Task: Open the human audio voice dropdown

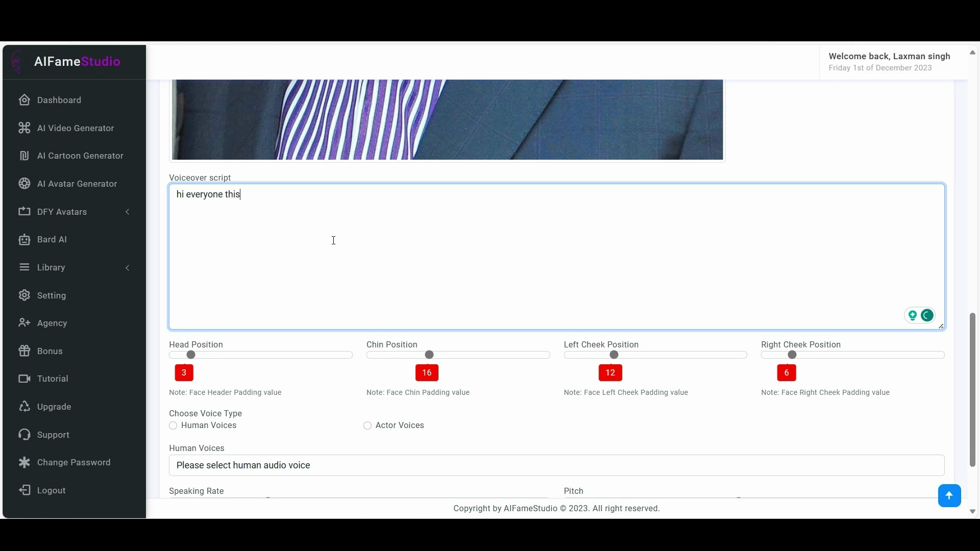Action: tap(556, 465)
